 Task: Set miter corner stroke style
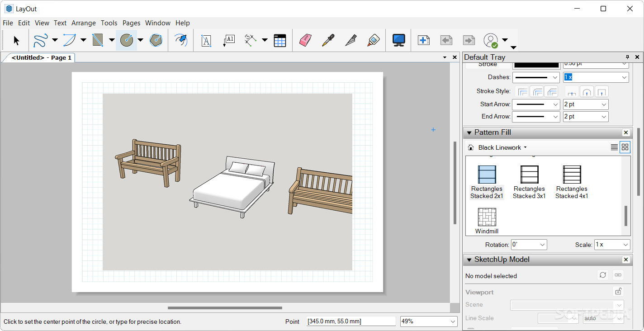pyautogui.click(x=523, y=91)
